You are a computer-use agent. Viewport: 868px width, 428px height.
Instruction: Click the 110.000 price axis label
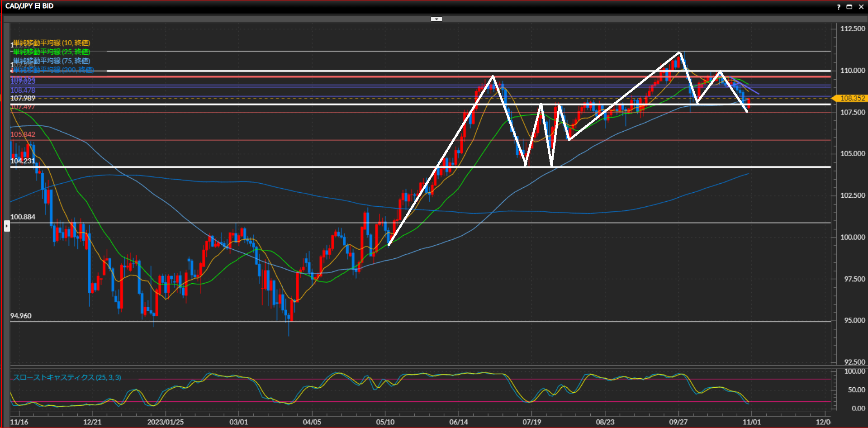point(852,71)
